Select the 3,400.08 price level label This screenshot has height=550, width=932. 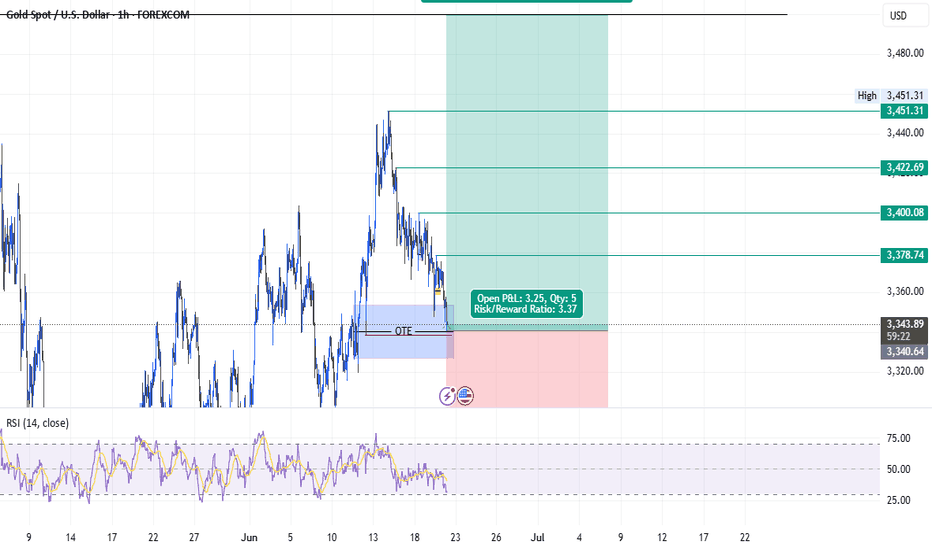(x=904, y=212)
